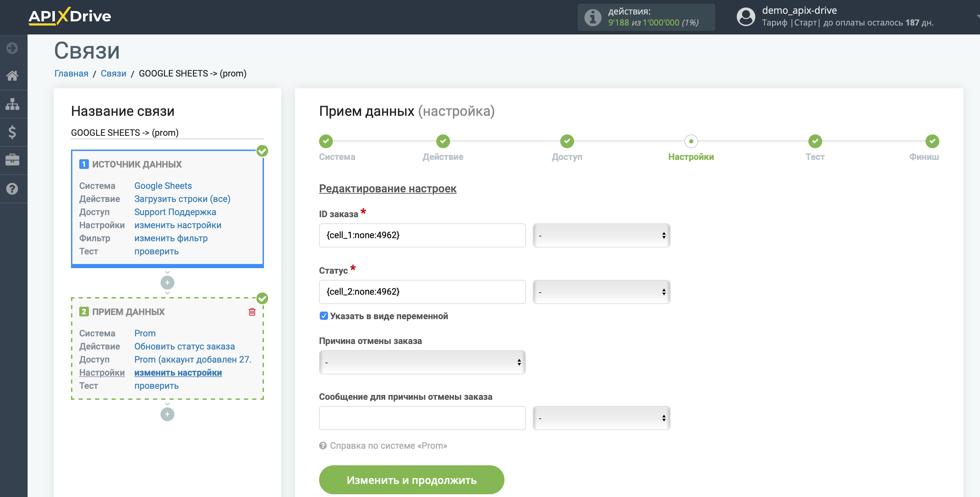Open the dollar billing icon

12,132
